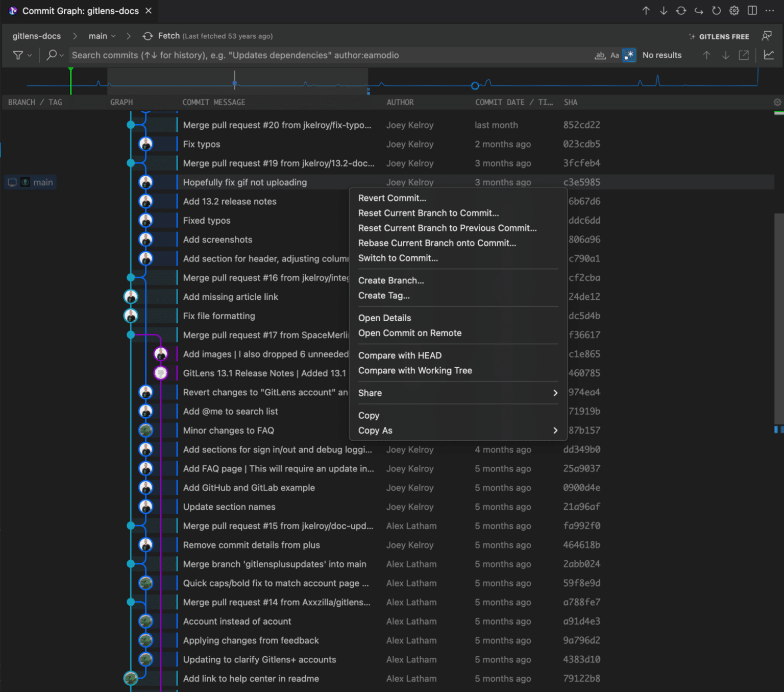
Task: Toggle match whole word in search
Action: 600,55
